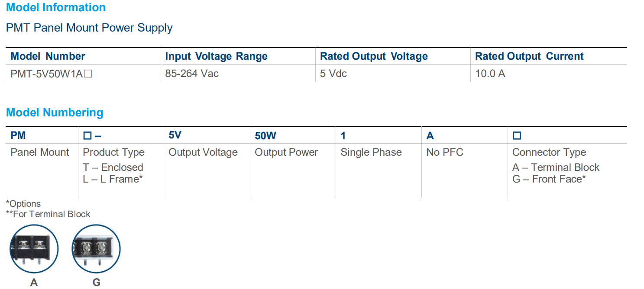Click the T – Enclosed product type option
The image size is (644, 289).
(x=113, y=167)
